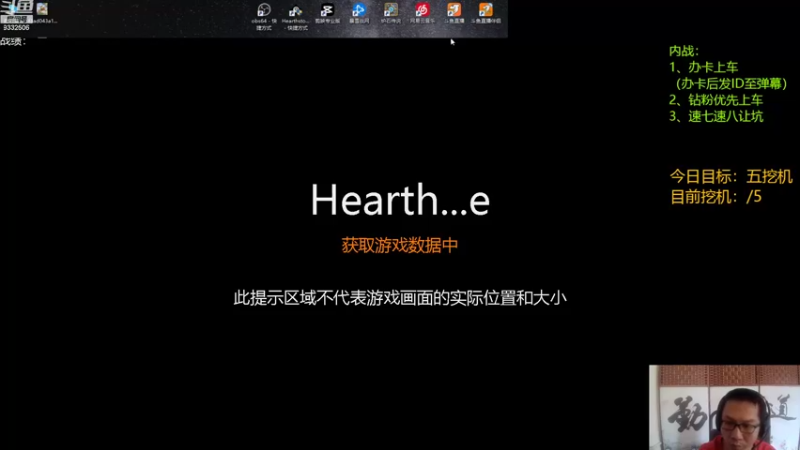Screen dimensions: 800x450
Task: Click the 战绩 label text
Action: [x=13, y=41]
